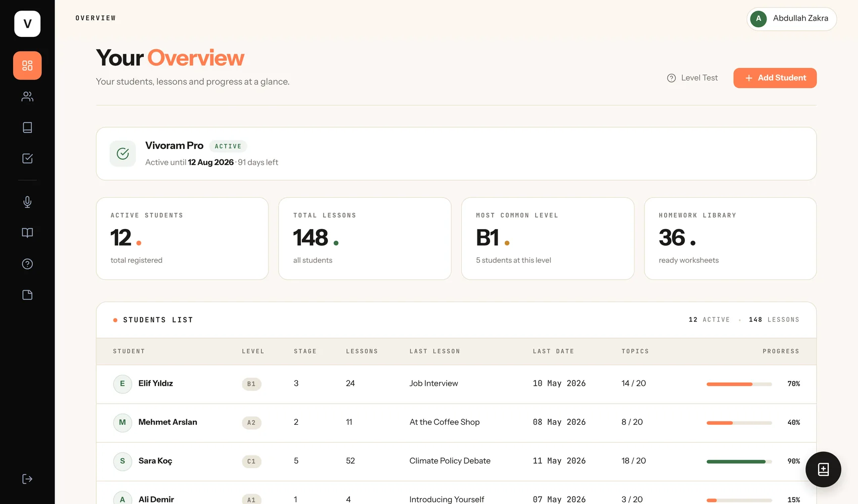
Task: Click the 'Job Interview' last lesson cell
Action: coord(434,383)
